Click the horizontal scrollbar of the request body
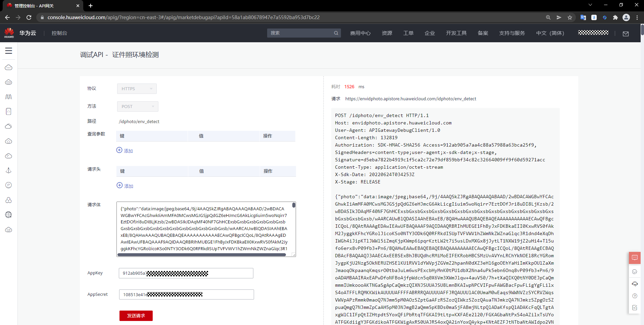The height and width of the screenshot is (325, 644). (x=202, y=255)
